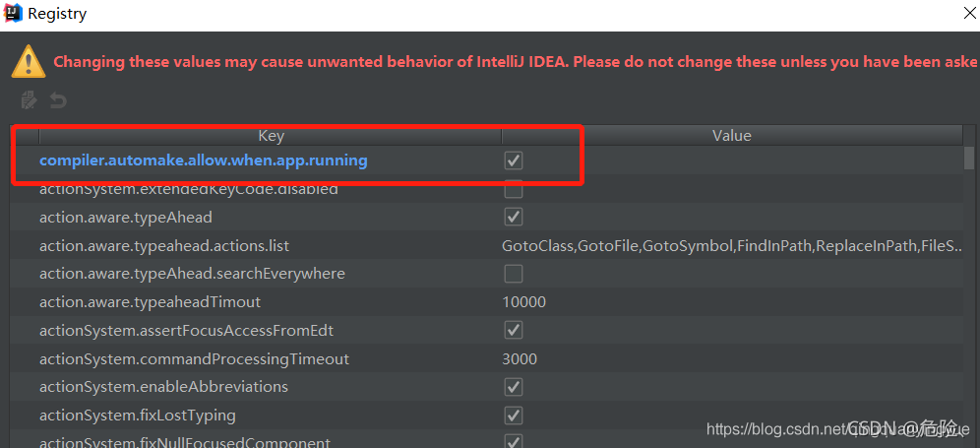Image resolution: width=980 pixels, height=448 pixels.
Task: Select compiler.automake.allow.when.app.running key
Action: [203, 160]
